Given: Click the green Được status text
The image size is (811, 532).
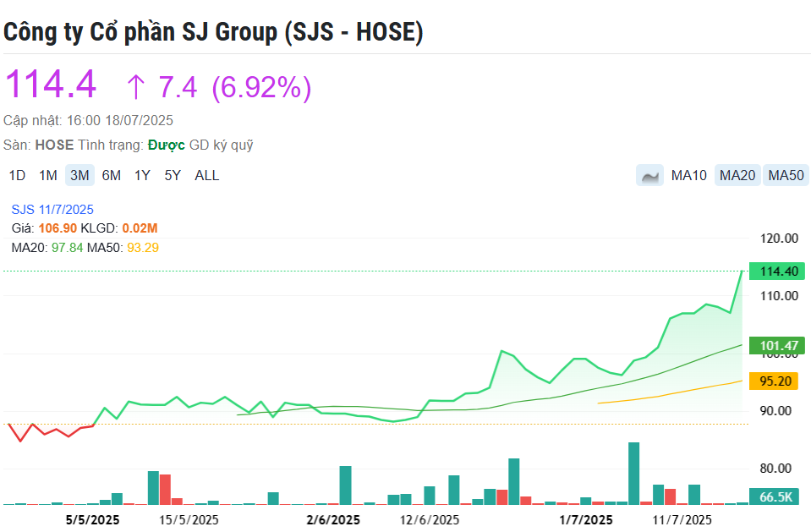Looking at the screenshot, I should 166,145.
